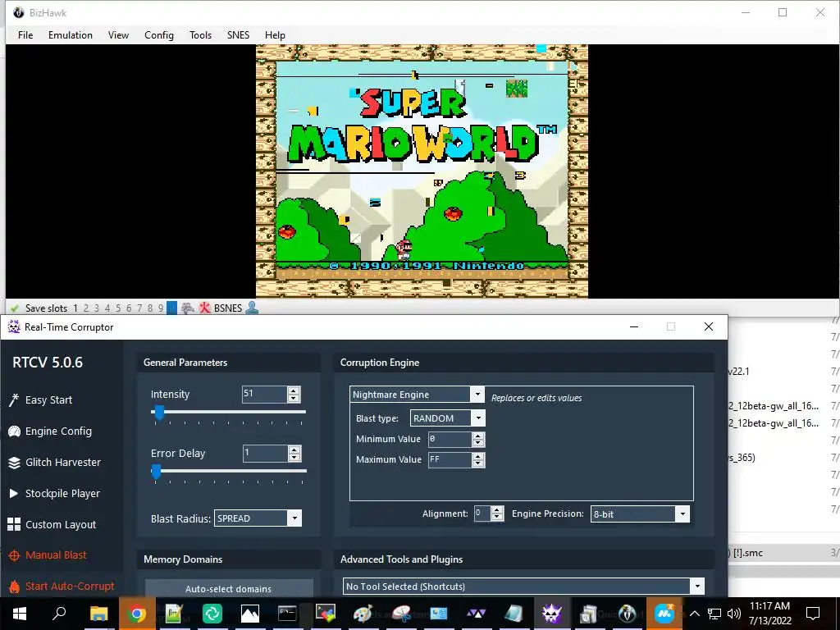Click the Minimum Value field

pyautogui.click(x=450, y=440)
